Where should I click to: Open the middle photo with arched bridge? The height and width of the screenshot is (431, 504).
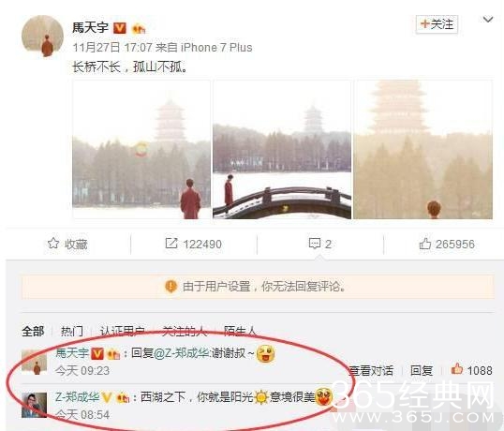coord(282,150)
